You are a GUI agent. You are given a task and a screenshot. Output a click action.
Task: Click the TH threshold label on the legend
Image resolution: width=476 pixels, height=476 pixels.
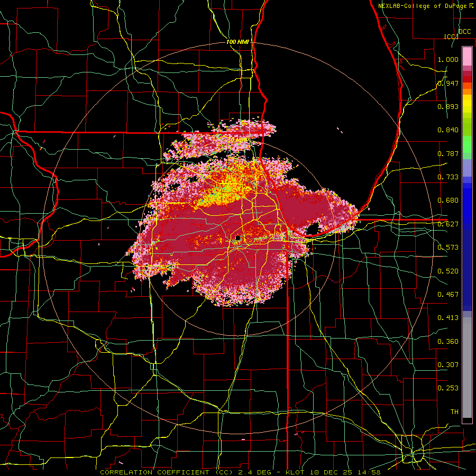(454, 412)
